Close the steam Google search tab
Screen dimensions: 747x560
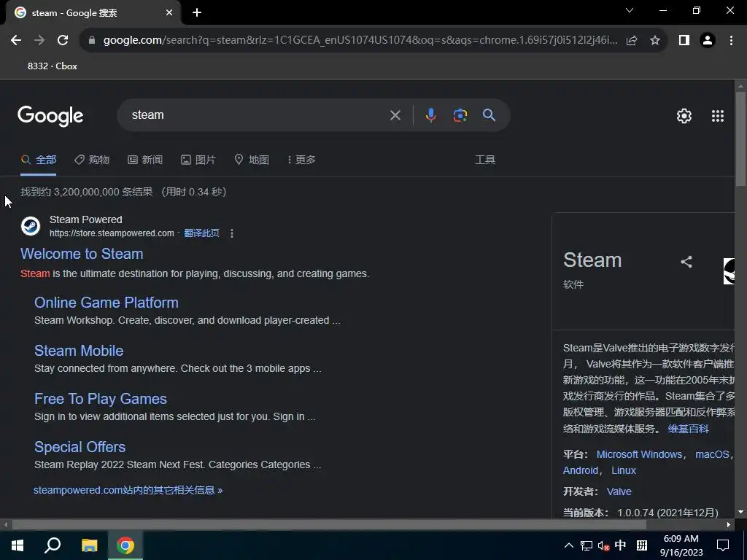tap(169, 13)
